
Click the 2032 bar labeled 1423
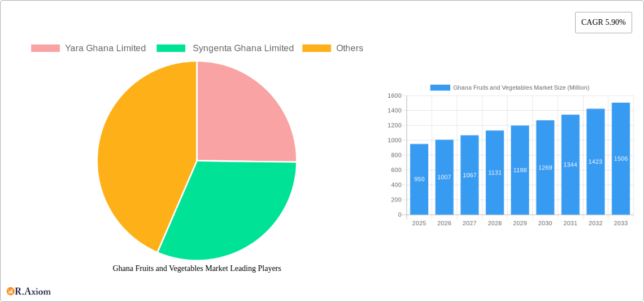(x=595, y=161)
